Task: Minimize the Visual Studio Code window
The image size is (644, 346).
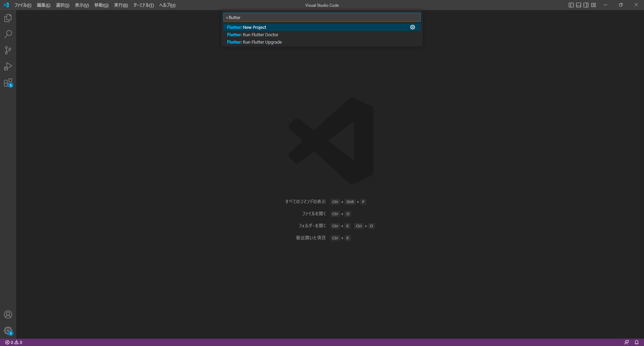Action: tap(605, 5)
